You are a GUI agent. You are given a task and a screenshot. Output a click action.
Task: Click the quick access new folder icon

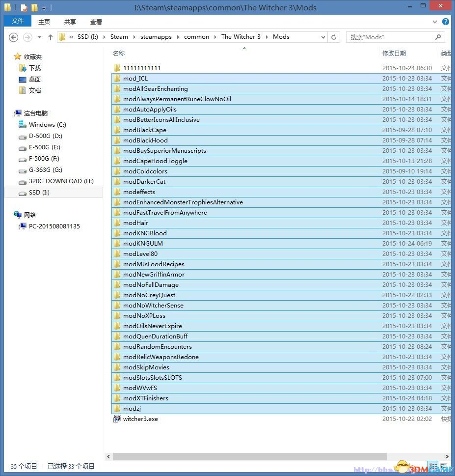pyautogui.click(x=34, y=7)
